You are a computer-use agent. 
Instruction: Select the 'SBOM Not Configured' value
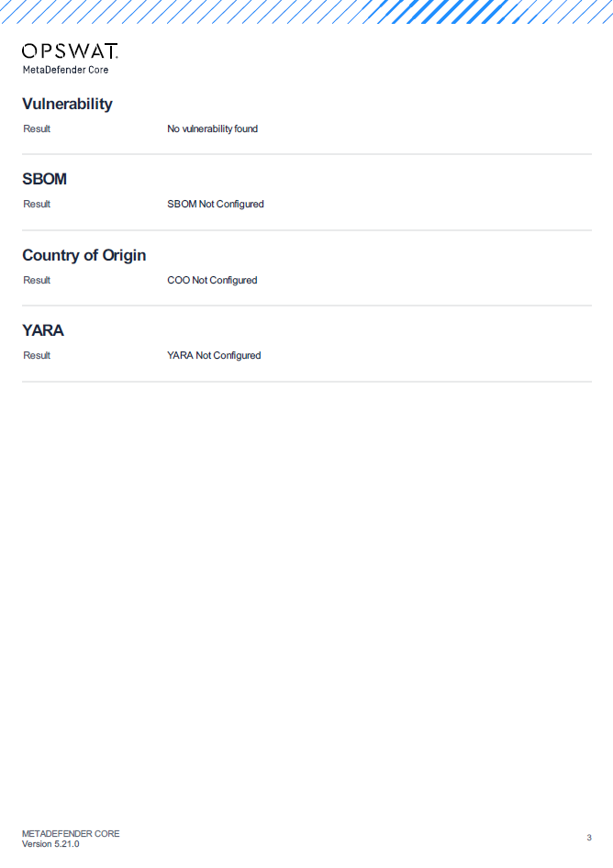(216, 204)
